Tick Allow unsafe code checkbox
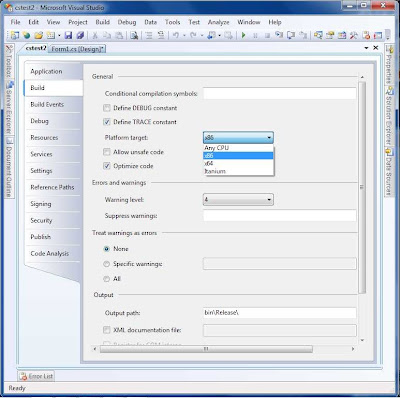Image resolution: width=400 pixels, height=398 pixels. tap(107, 152)
